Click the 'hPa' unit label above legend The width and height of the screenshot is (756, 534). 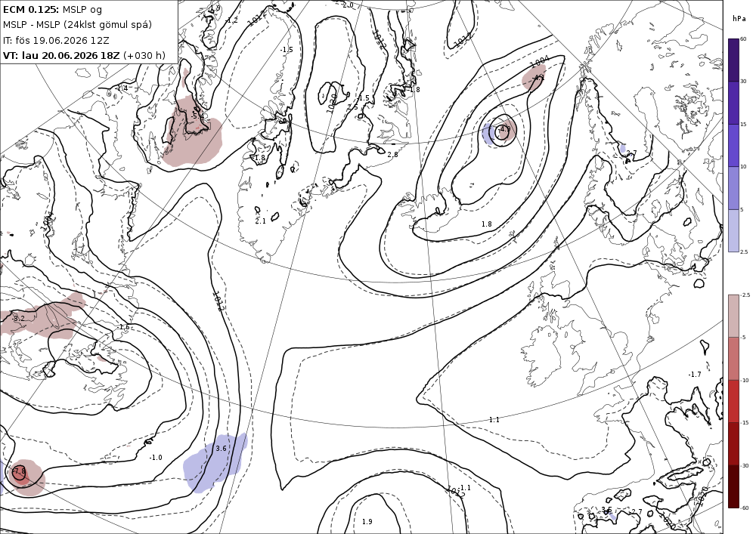click(x=738, y=19)
